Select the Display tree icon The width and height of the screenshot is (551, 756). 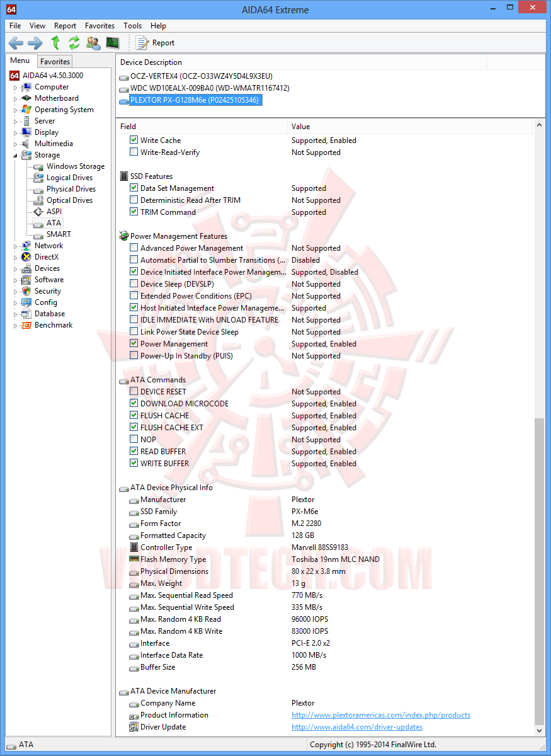coord(26,132)
